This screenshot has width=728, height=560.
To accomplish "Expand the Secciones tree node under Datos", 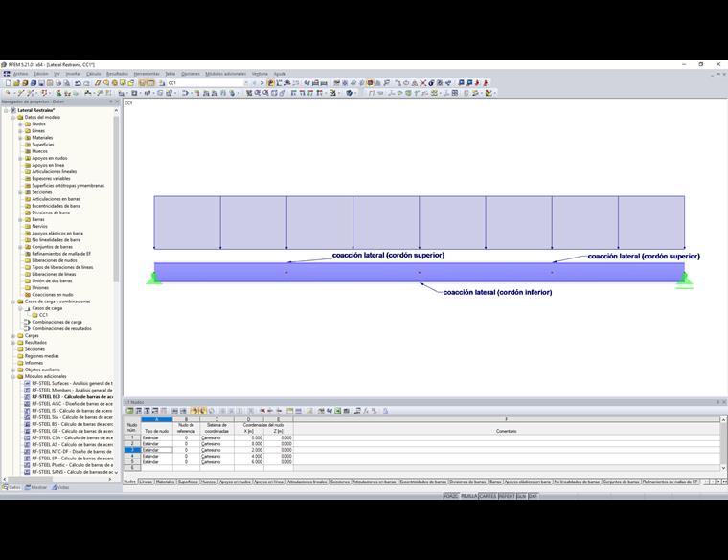I will coord(20,192).
